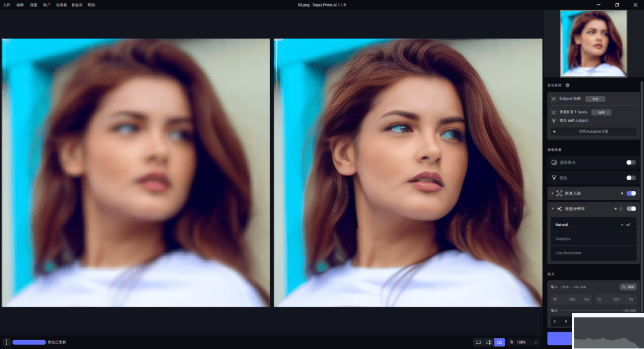Open the 视图 (View) menu
Viewport: 644px width, 349px height.
click(x=33, y=5)
